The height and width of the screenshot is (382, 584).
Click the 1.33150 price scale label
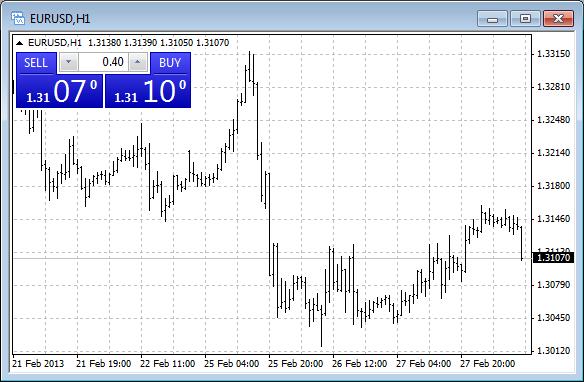(x=553, y=54)
